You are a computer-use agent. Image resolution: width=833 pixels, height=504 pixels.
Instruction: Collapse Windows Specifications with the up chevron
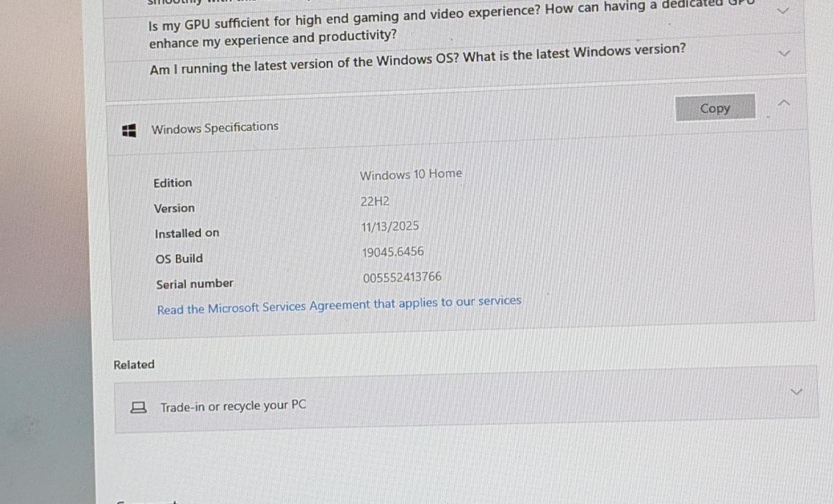pyautogui.click(x=784, y=104)
